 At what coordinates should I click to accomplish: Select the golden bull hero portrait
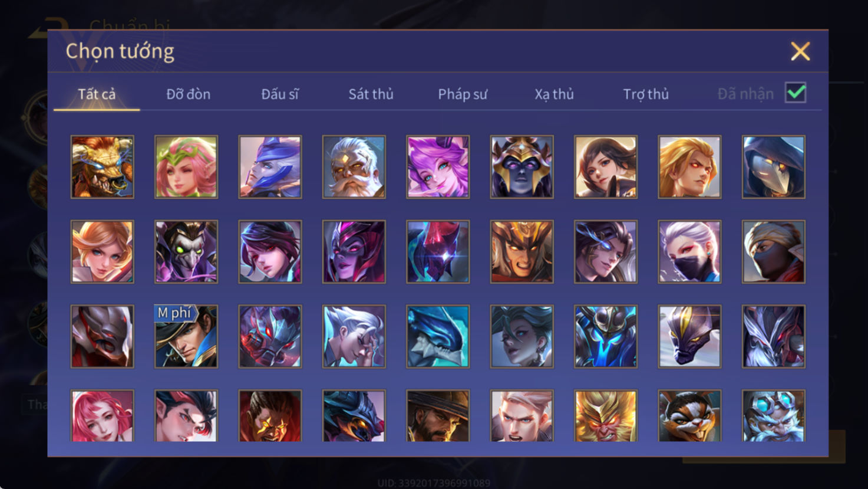[x=103, y=167]
